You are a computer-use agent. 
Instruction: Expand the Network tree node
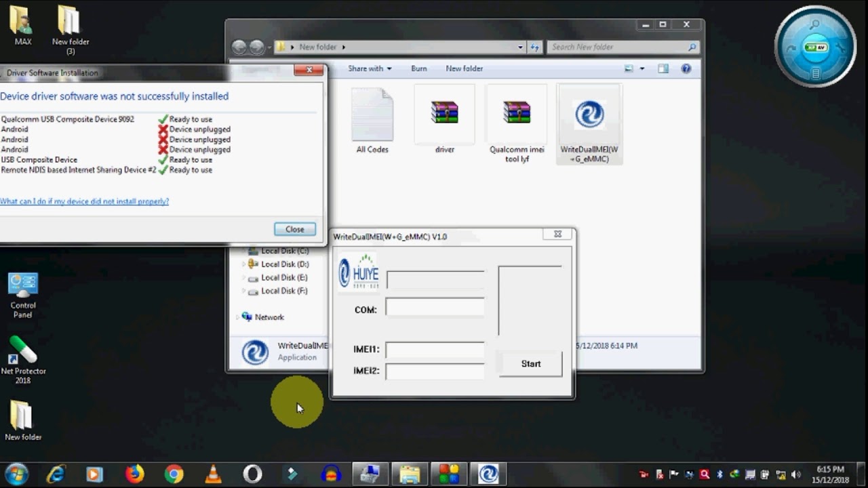click(238, 317)
